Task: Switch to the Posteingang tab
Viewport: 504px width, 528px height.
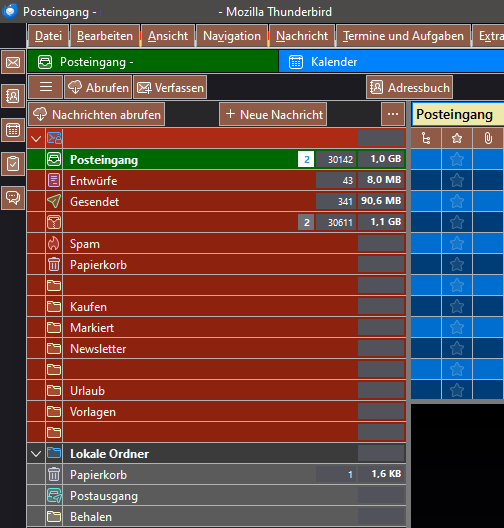Action: (x=153, y=62)
